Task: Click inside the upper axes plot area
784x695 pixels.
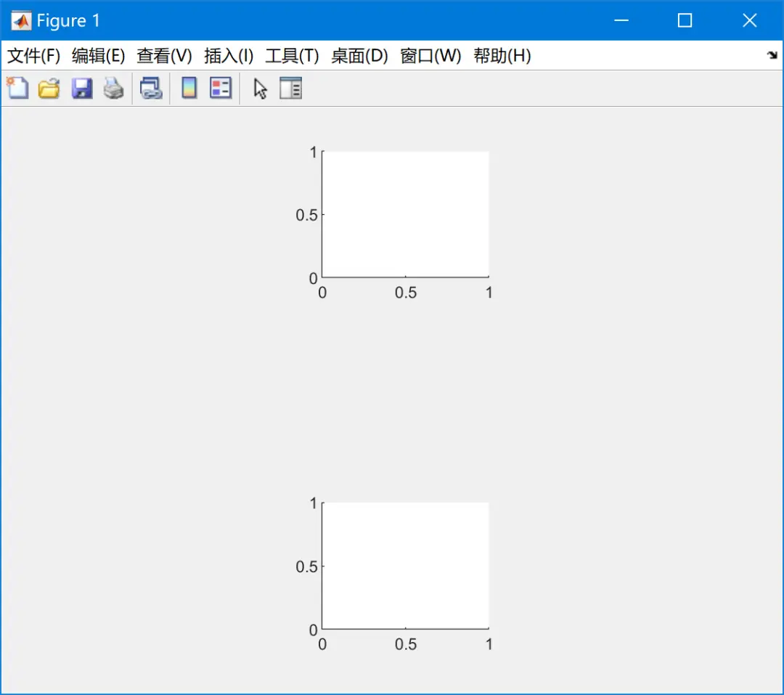Action: tap(406, 214)
